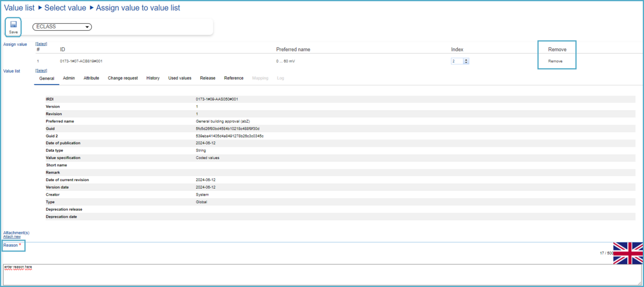Click the greyed-out Mapping tab

pos(260,78)
